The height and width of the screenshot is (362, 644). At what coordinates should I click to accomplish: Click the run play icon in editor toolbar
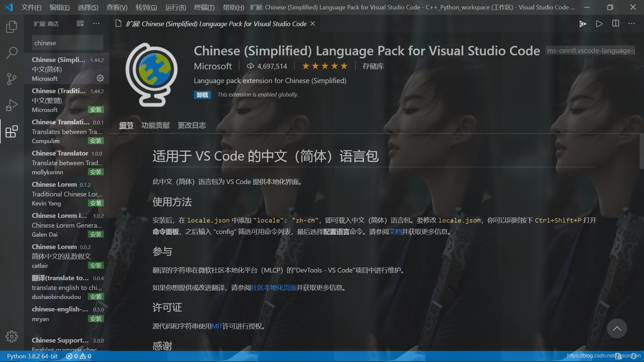tap(599, 23)
